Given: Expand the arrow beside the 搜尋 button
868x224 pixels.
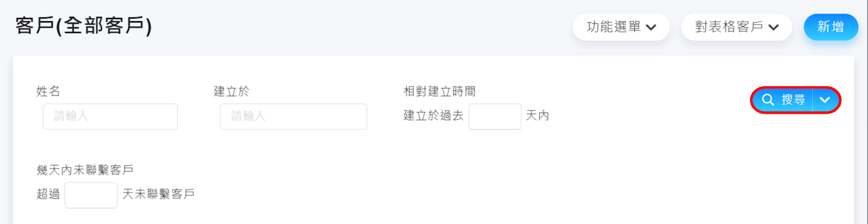Looking at the screenshot, I should pos(825,100).
